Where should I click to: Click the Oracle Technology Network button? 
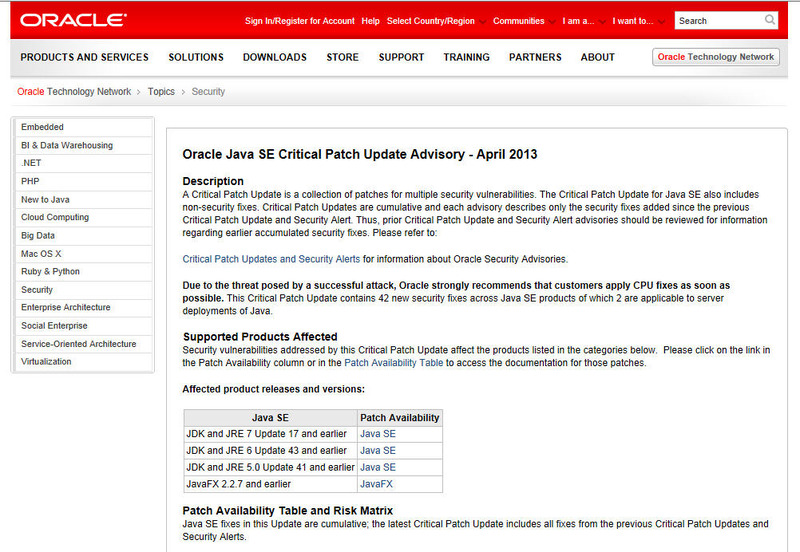pos(715,57)
